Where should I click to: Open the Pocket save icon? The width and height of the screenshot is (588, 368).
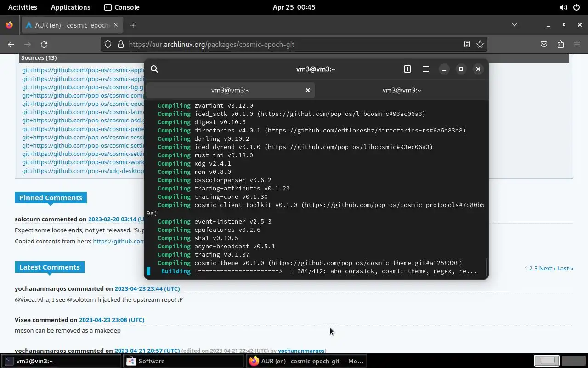[544, 44]
